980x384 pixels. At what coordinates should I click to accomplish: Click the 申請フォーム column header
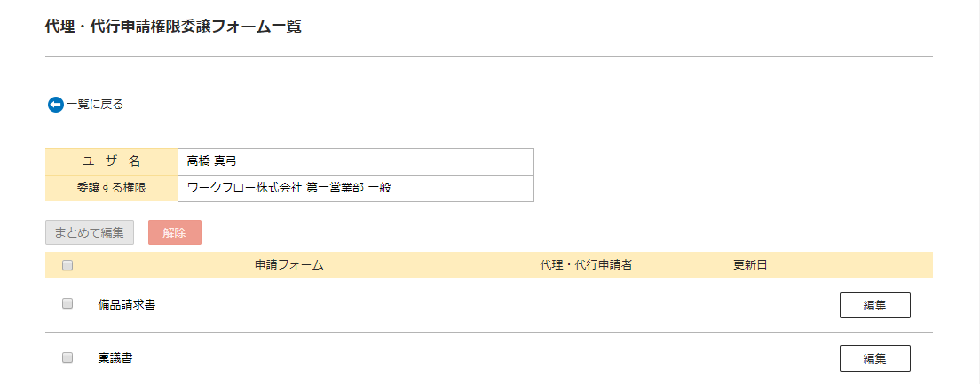point(288,265)
